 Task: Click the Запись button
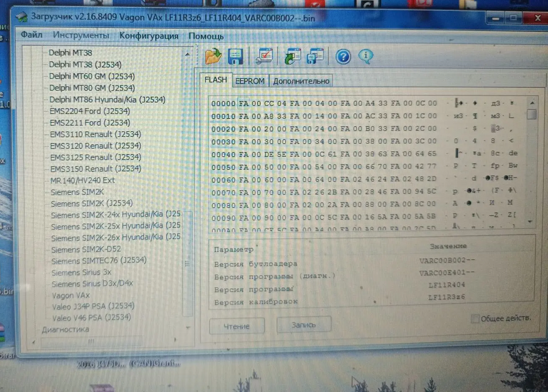pyautogui.click(x=304, y=325)
